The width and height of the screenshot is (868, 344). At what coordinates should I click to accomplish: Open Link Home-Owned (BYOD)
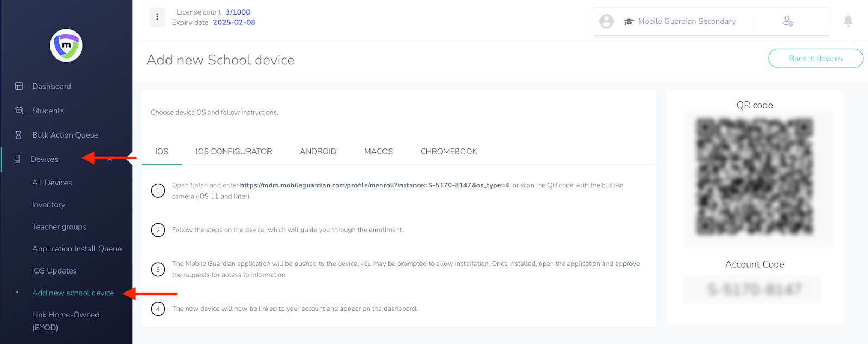coord(66,321)
